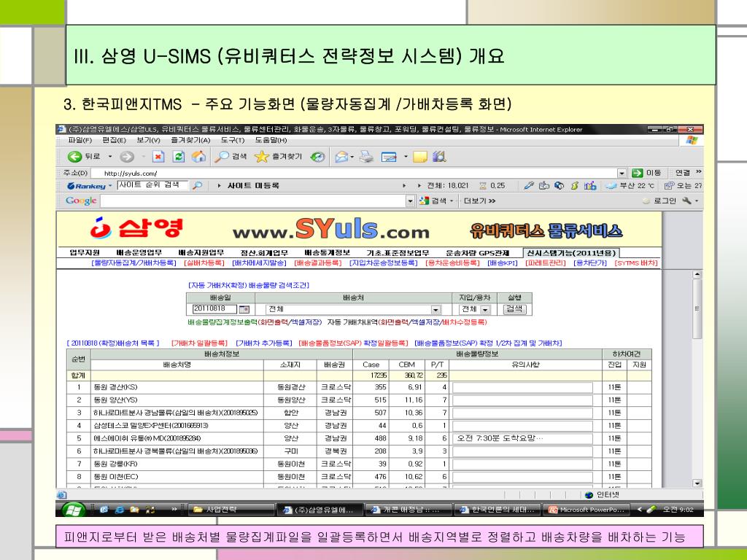
Task: Click the 삼영 logo on the page
Action: 136,228
